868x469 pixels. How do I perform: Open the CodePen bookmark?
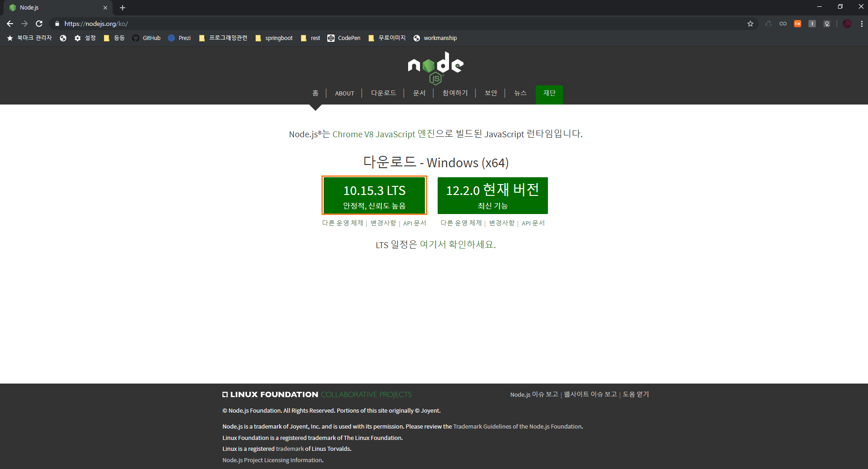[x=344, y=38]
